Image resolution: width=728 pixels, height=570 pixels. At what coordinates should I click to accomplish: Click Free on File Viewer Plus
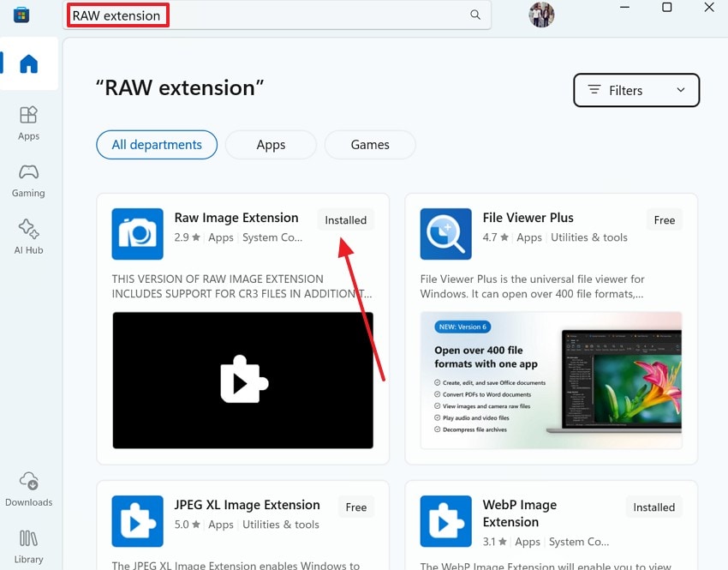664,219
